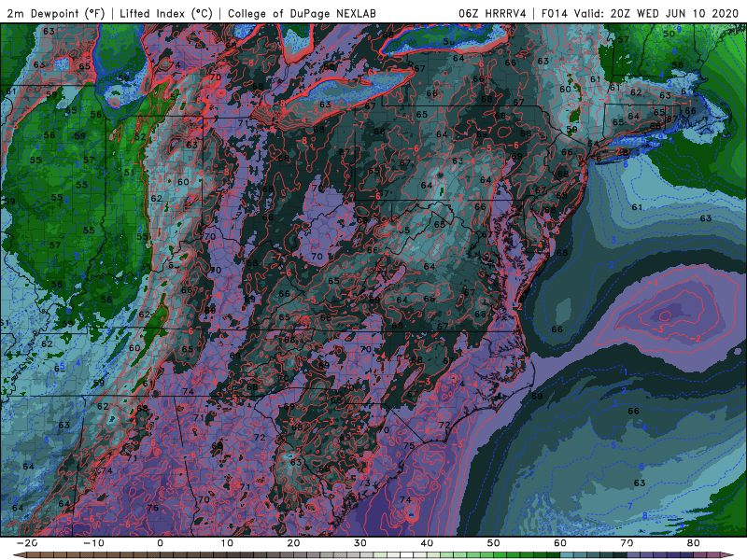Image resolution: width=747 pixels, height=560 pixels.
Task: Click the 'Lifted Index (°C)' title text
Action: 165,13
